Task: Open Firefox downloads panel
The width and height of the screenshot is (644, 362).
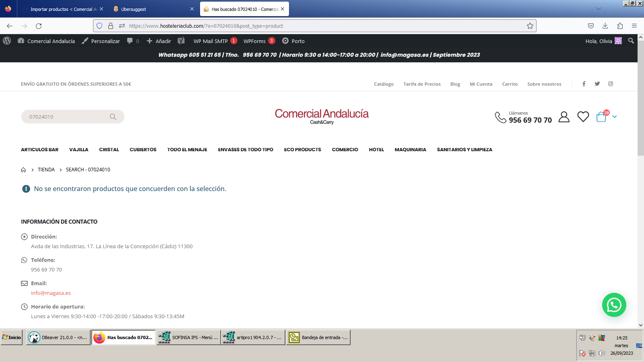Action: 605,26
